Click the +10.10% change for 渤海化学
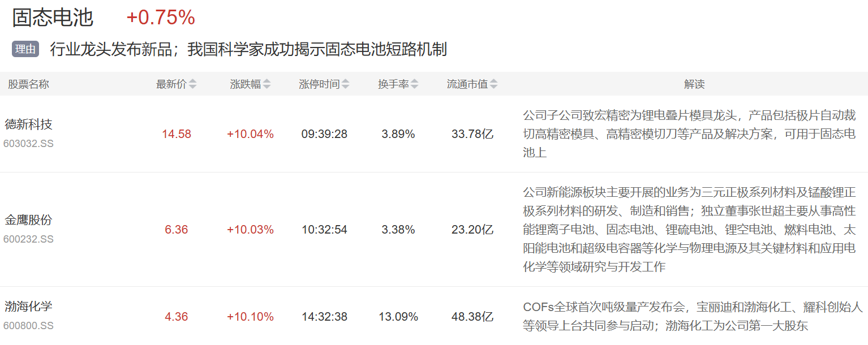 point(250,317)
